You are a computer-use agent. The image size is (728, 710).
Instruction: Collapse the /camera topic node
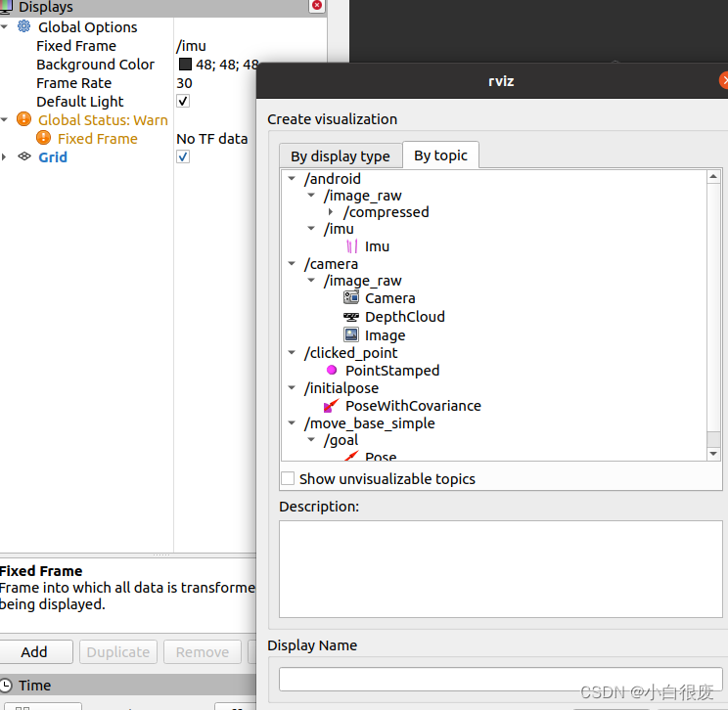(x=292, y=264)
